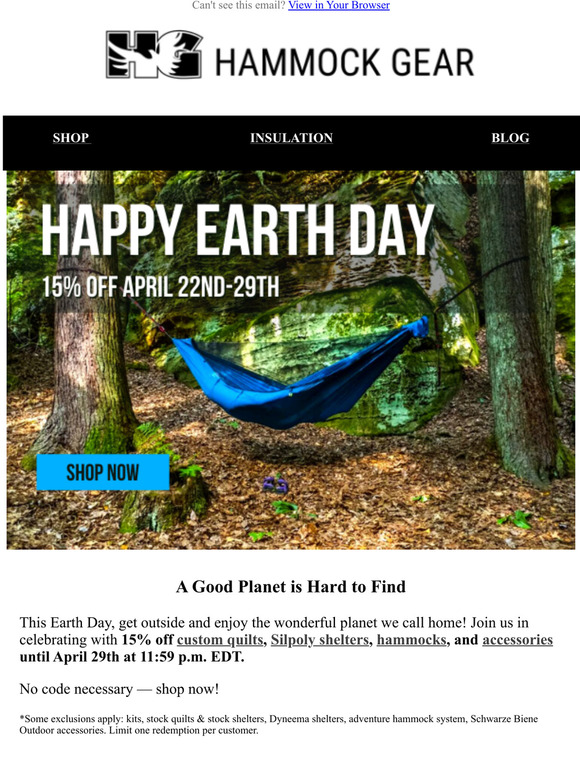Open the SHOP navigation item
Image resolution: width=580 pixels, height=774 pixels.
pyautogui.click(x=71, y=138)
